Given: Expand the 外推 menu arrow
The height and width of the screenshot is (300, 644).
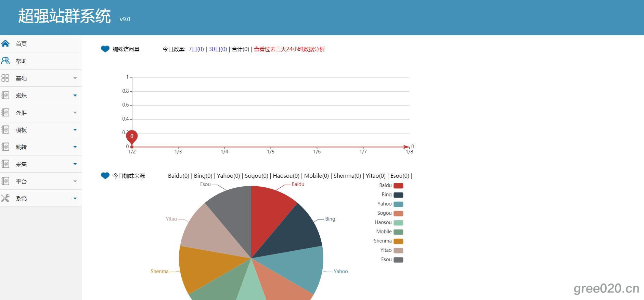Looking at the screenshot, I should (x=75, y=112).
